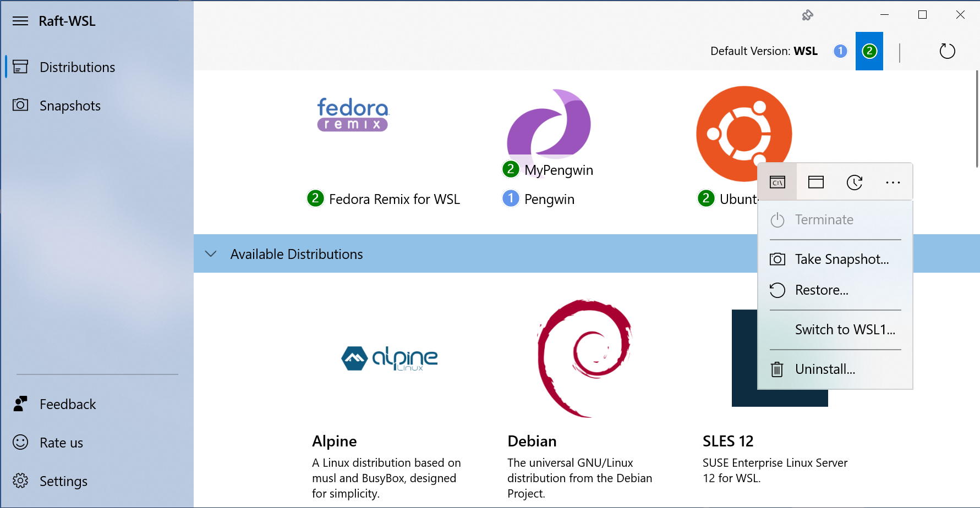Screen dimensions: 980x508
Task: Select Switch to WSL1 in the menu
Action: click(845, 329)
